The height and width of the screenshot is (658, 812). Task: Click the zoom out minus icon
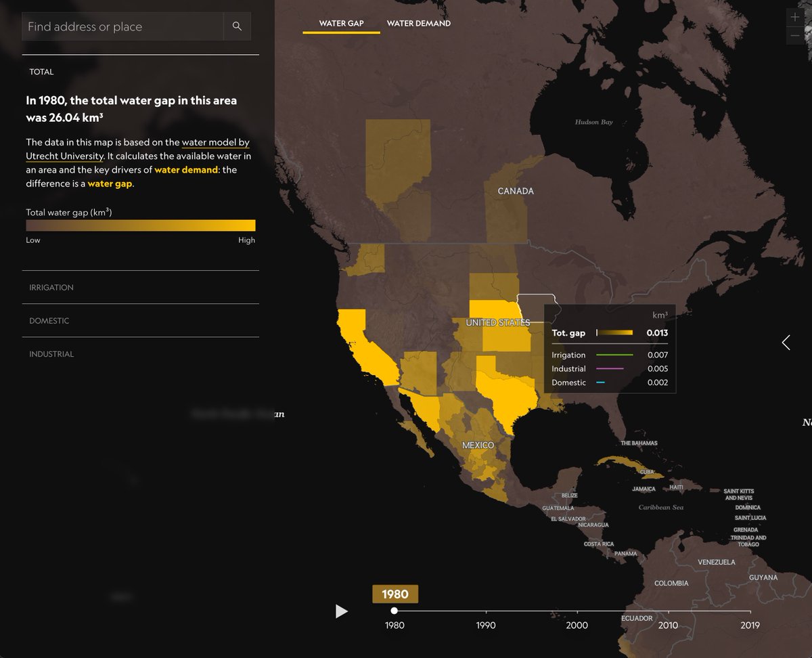pyautogui.click(x=794, y=35)
